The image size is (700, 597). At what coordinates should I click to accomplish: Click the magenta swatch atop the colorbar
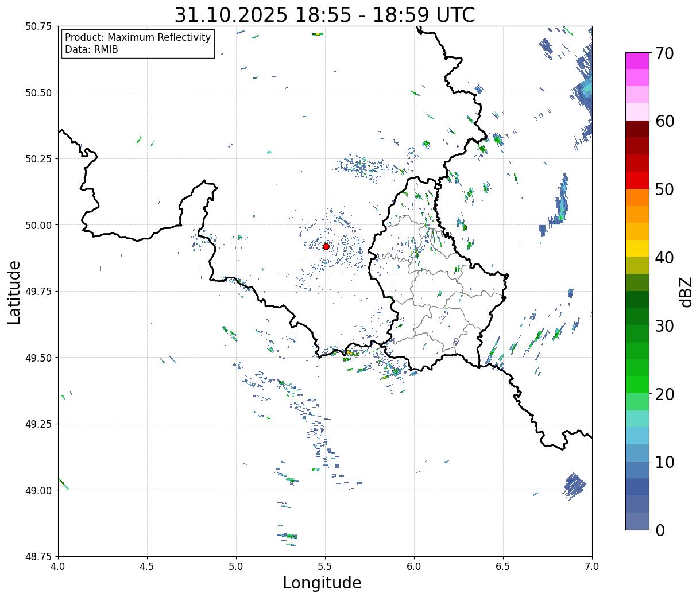pyautogui.click(x=637, y=61)
